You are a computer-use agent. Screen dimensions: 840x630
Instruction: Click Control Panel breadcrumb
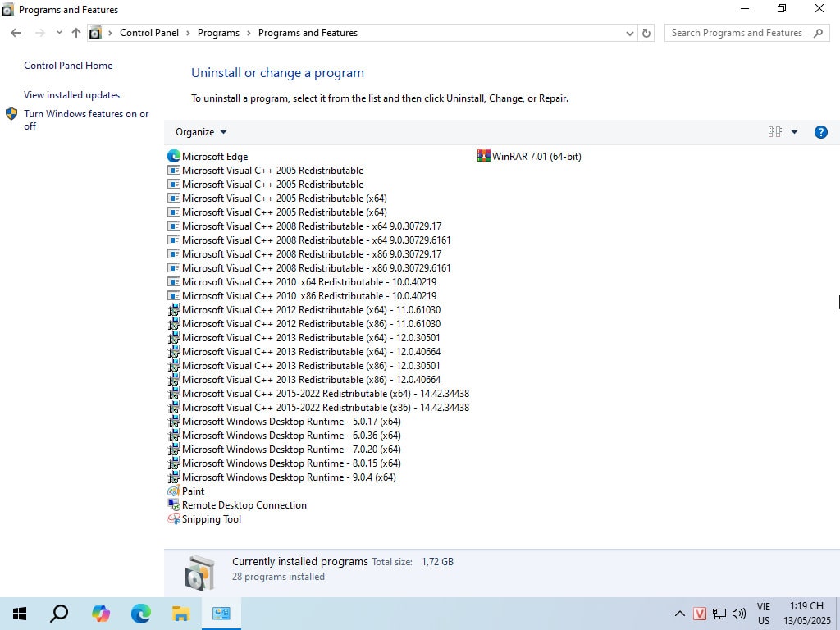coord(149,33)
